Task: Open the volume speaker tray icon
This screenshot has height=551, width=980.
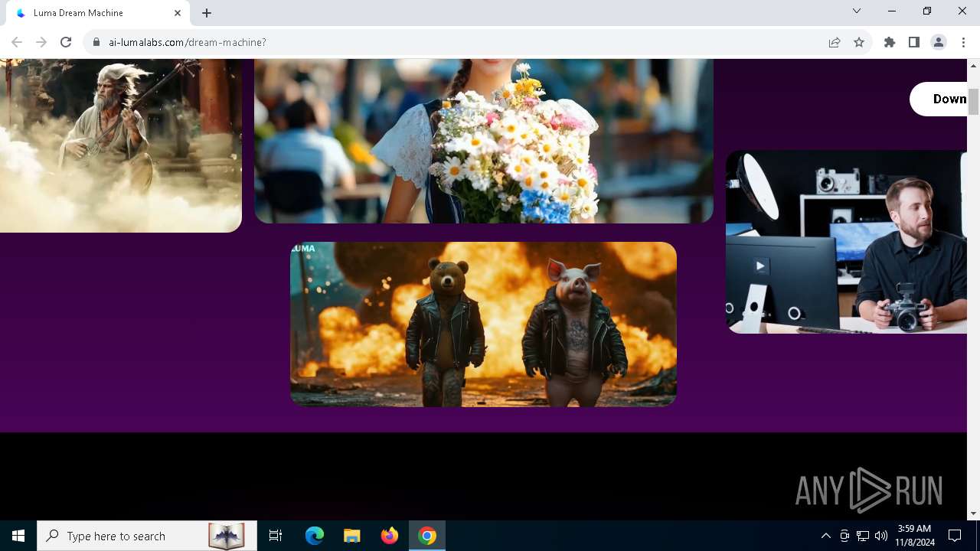Action: tap(880, 536)
